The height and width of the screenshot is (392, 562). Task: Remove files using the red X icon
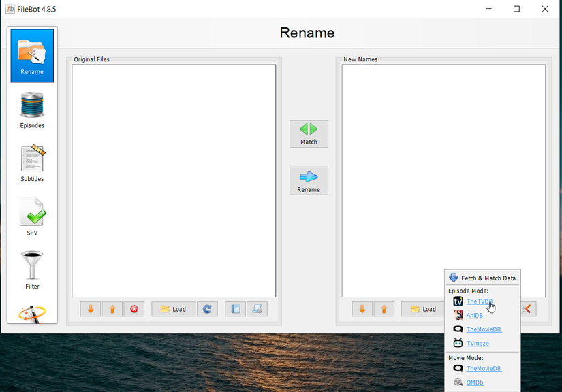coord(134,309)
